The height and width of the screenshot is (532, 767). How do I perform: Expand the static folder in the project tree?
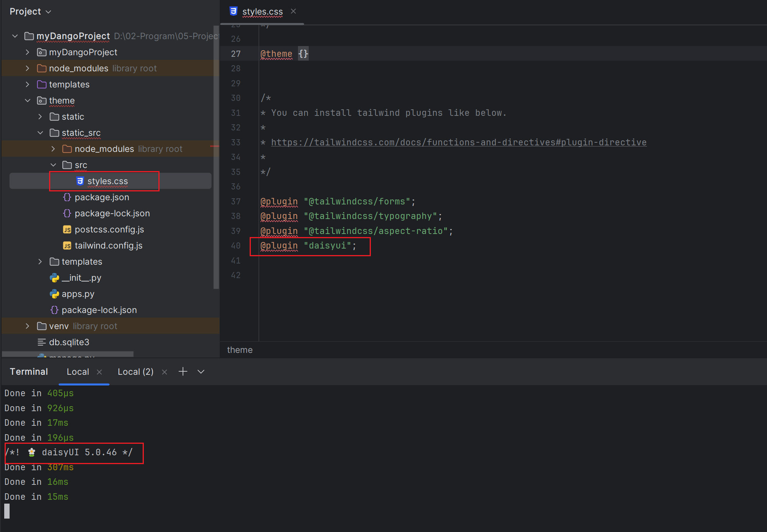click(40, 117)
